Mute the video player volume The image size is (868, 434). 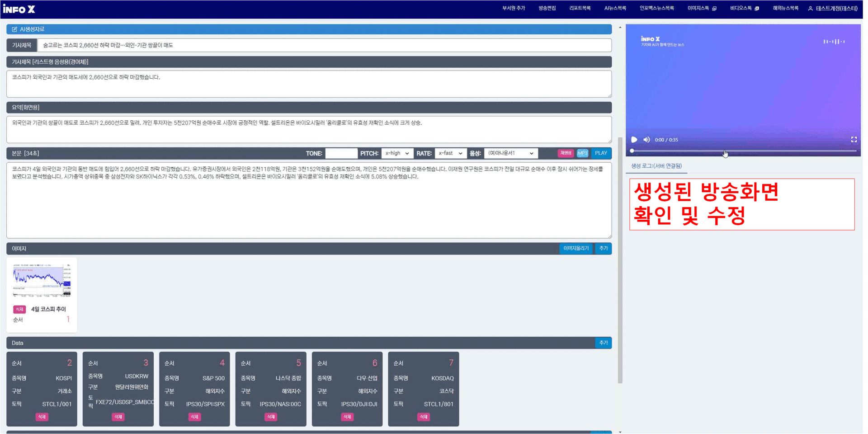point(646,140)
